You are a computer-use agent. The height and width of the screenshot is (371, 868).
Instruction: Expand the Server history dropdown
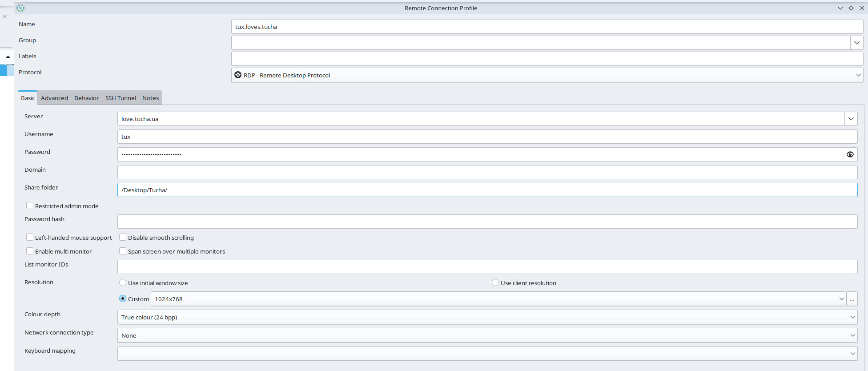851,119
